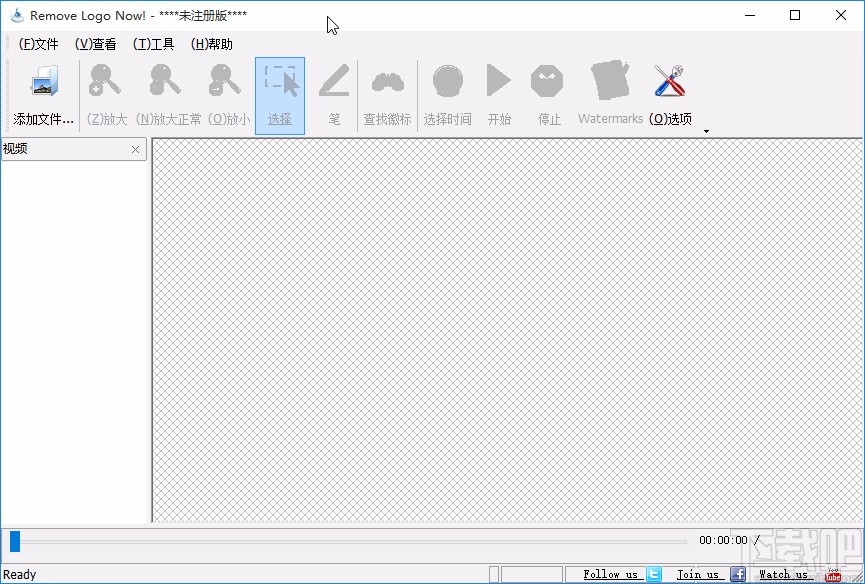Click the 添加文件 add file icon
This screenshot has width=865, height=584.
click(x=42, y=82)
